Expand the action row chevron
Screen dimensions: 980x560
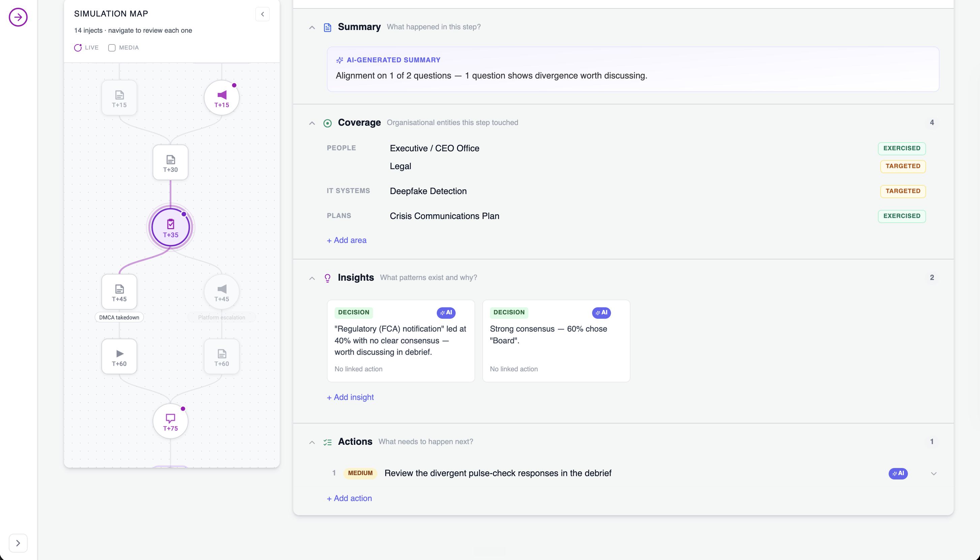[933, 474]
